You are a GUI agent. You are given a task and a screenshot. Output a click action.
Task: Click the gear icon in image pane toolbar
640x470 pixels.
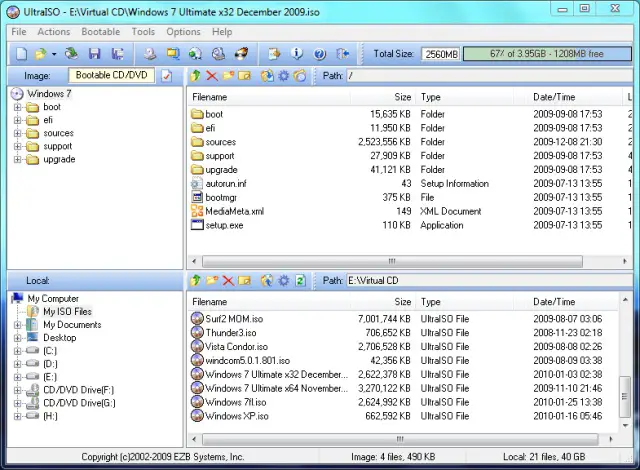point(284,75)
